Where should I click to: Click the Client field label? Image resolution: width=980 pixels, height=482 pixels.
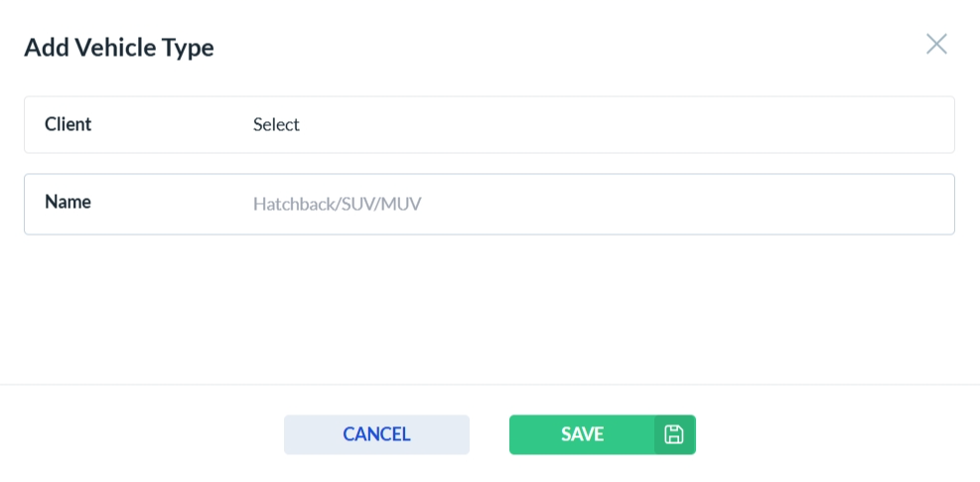(x=68, y=124)
